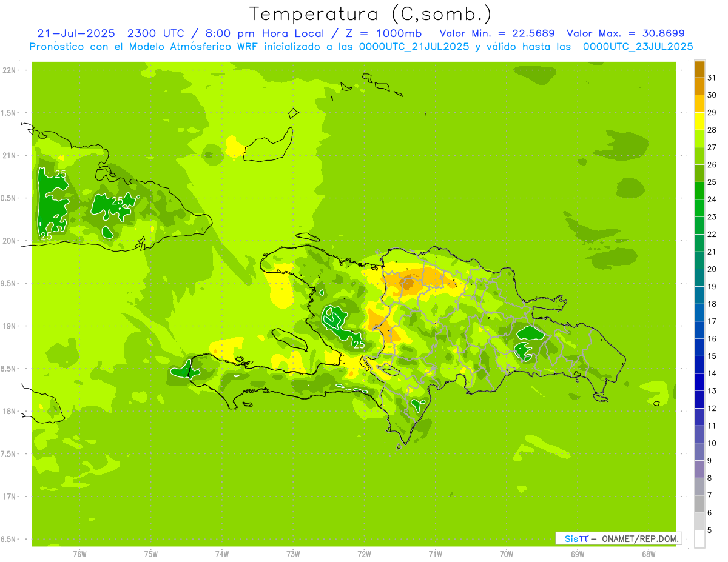This screenshot has width=728, height=562.
Task: Click the green swatch between 24 and 25
Action: pyautogui.click(x=699, y=190)
